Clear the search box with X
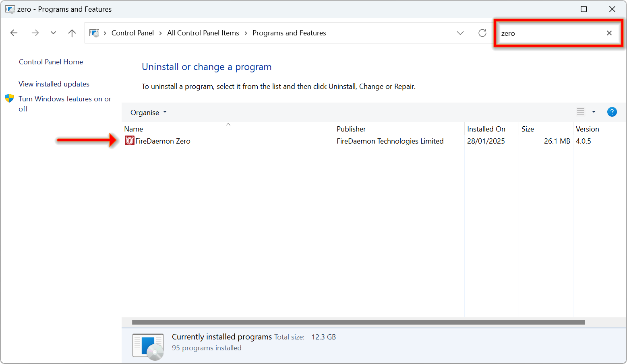The image size is (627, 364). point(609,33)
